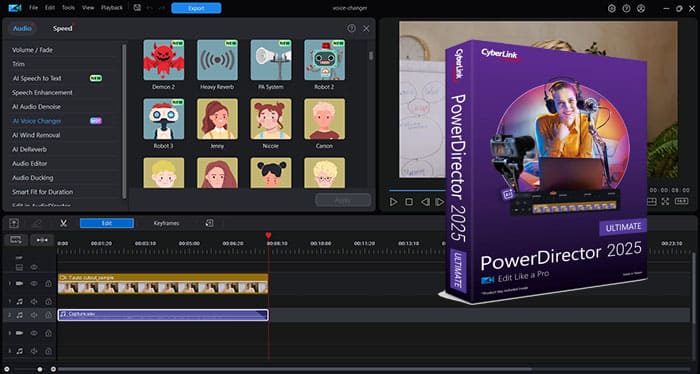Choose the Jenny voice
The height and width of the screenshot is (374, 700).
(x=217, y=119)
